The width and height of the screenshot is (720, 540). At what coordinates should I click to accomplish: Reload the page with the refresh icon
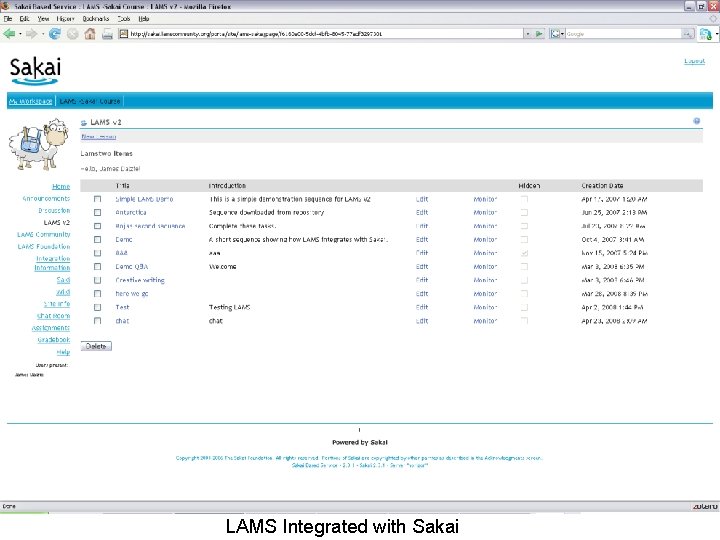tap(55, 34)
